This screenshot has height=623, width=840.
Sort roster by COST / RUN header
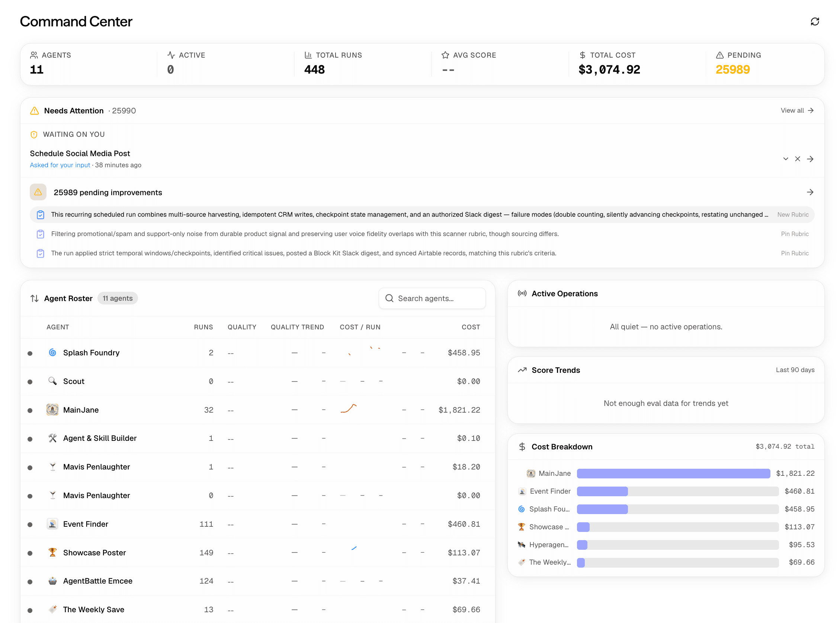360,327
